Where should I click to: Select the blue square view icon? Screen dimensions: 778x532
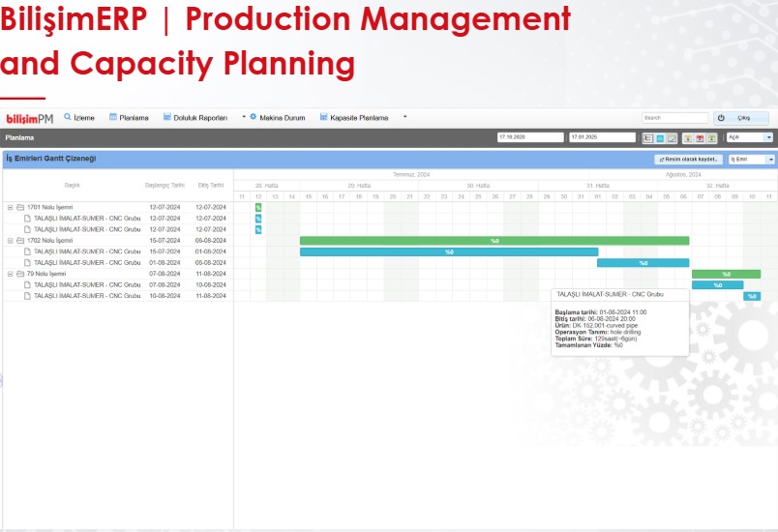(x=660, y=138)
